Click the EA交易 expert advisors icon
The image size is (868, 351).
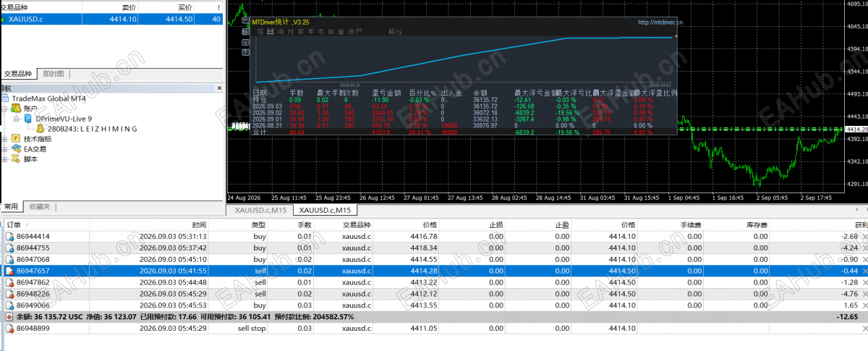click(x=15, y=149)
